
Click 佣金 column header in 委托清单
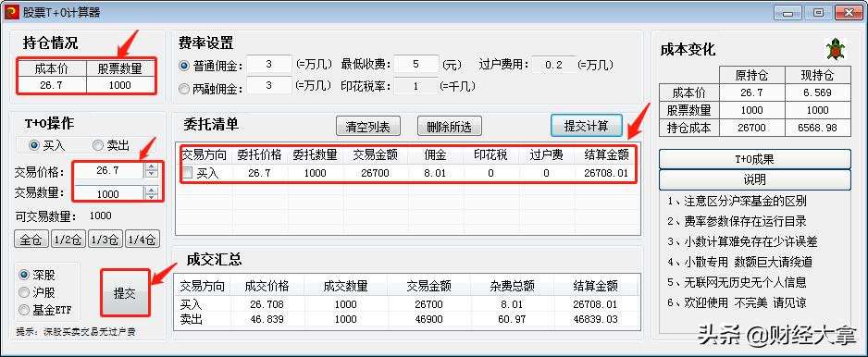pyautogui.click(x=436, y=155)
